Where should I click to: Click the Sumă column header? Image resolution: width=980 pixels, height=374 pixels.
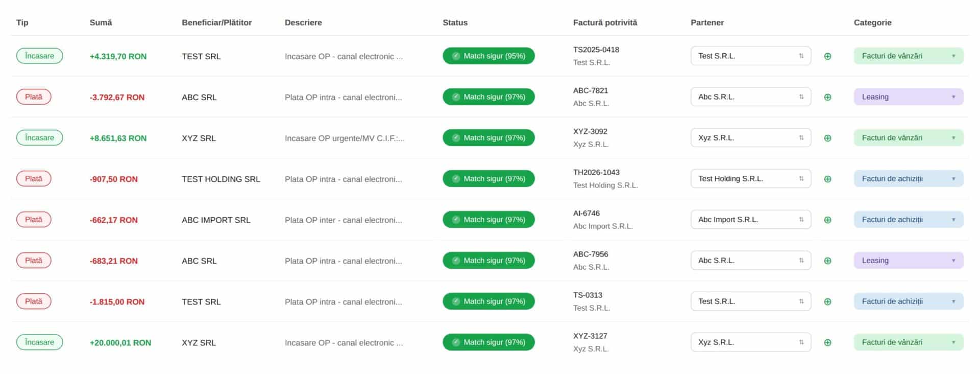[101, 22]
